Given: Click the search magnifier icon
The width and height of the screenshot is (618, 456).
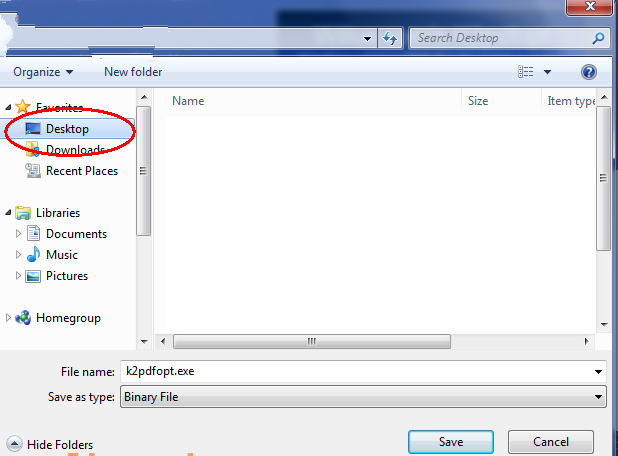Looking at the screenshot, I should tap(598, 38).
